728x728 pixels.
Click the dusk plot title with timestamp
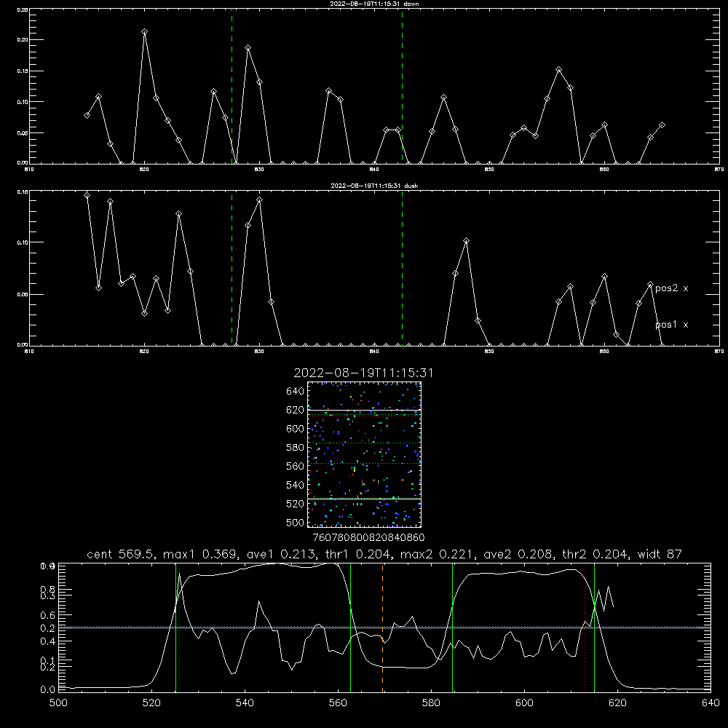[374, 186]
